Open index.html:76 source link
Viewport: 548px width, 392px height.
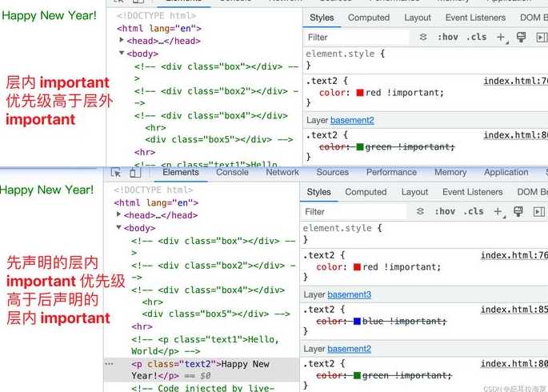click(x=514, y=255)
